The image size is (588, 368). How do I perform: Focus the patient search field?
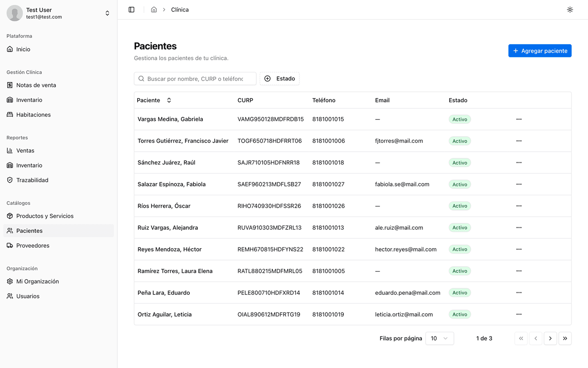pos(195,79)
